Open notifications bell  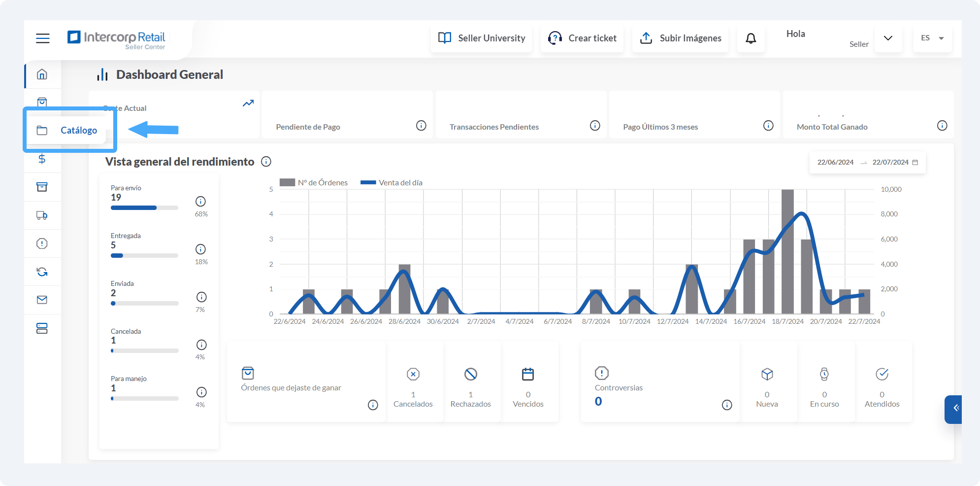point(751,38)
